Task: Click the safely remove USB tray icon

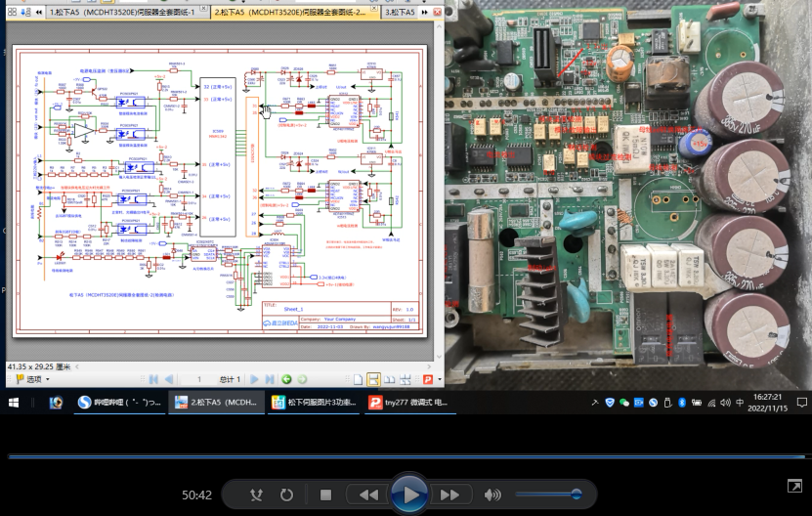Action: (667, 403)
